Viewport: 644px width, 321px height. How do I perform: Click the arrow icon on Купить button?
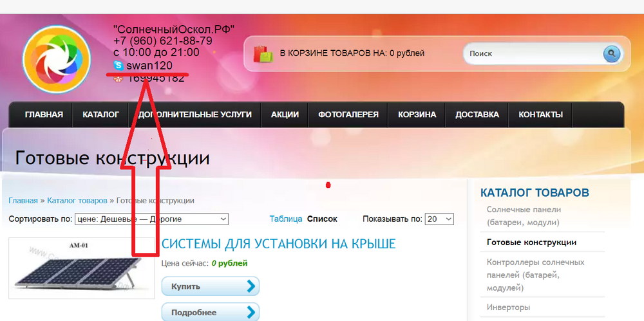(251, 286)
